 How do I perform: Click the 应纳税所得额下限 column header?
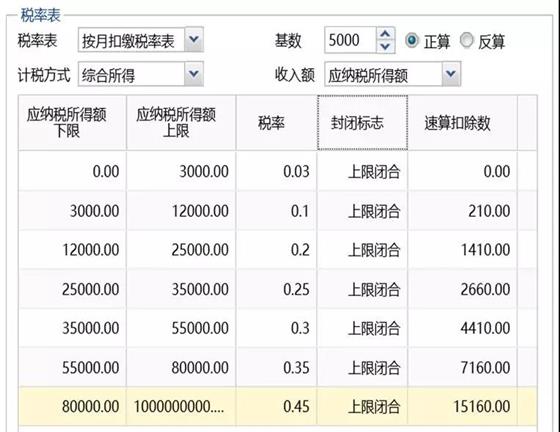coord(72,122)
